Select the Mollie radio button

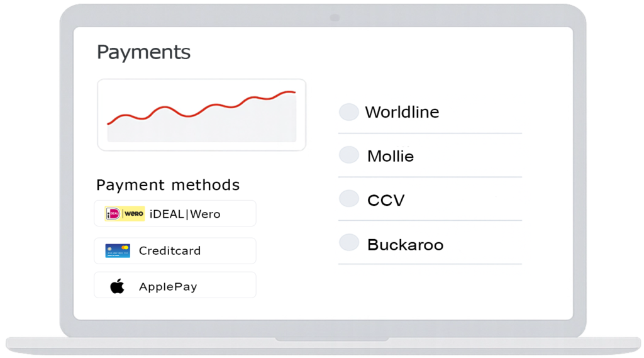pyautogui.click(x=348, y=155)
